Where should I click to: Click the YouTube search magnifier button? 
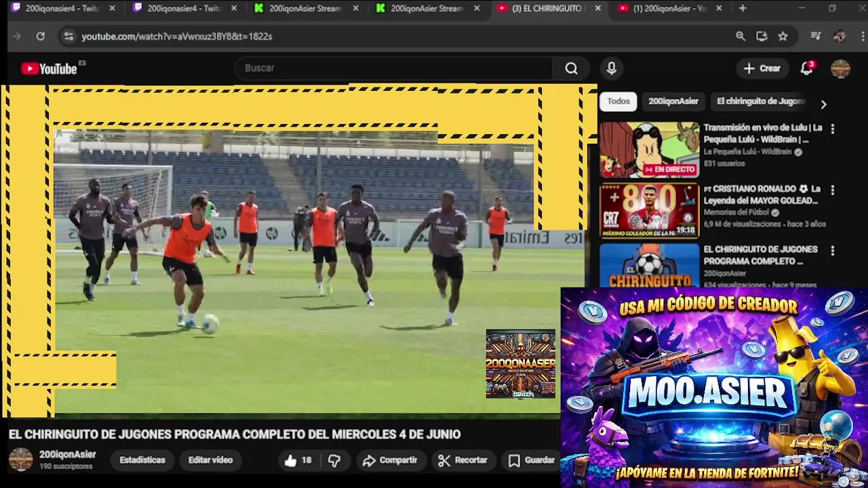pyautogui.click(x=572, y=68)
